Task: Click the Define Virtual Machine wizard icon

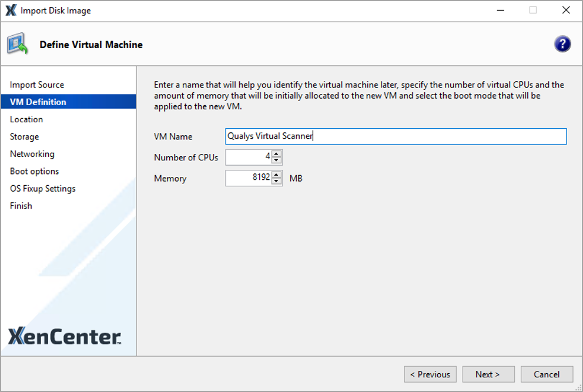Action: pos(17,43)
